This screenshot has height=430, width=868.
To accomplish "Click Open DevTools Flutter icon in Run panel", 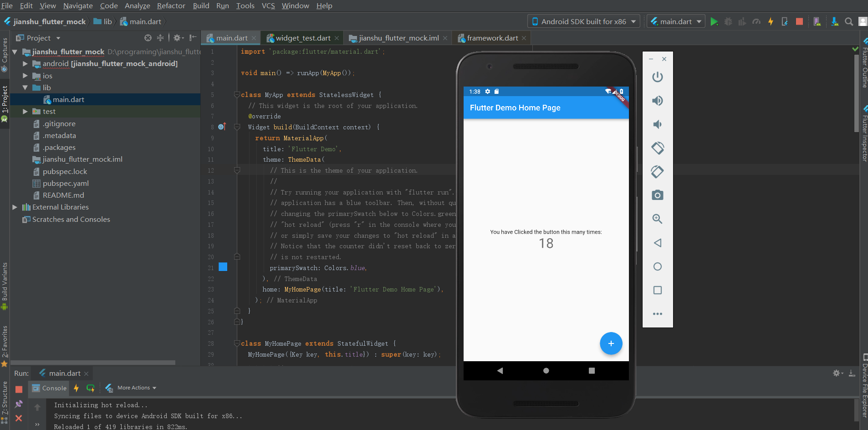I will (x=109, y=388).
